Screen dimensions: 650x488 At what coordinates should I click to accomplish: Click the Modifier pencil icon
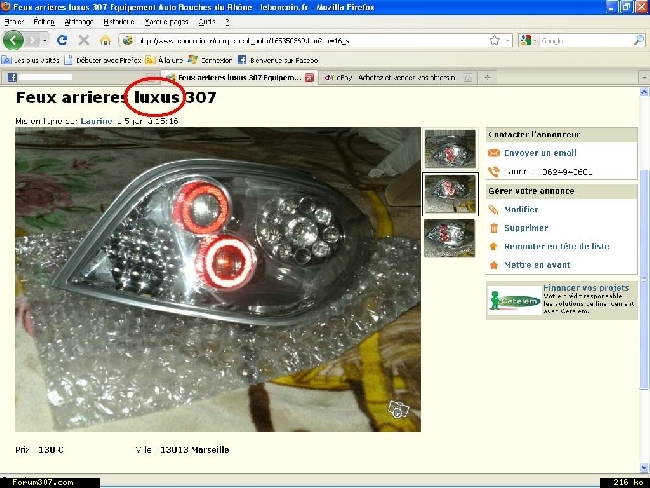click(493, 209)
